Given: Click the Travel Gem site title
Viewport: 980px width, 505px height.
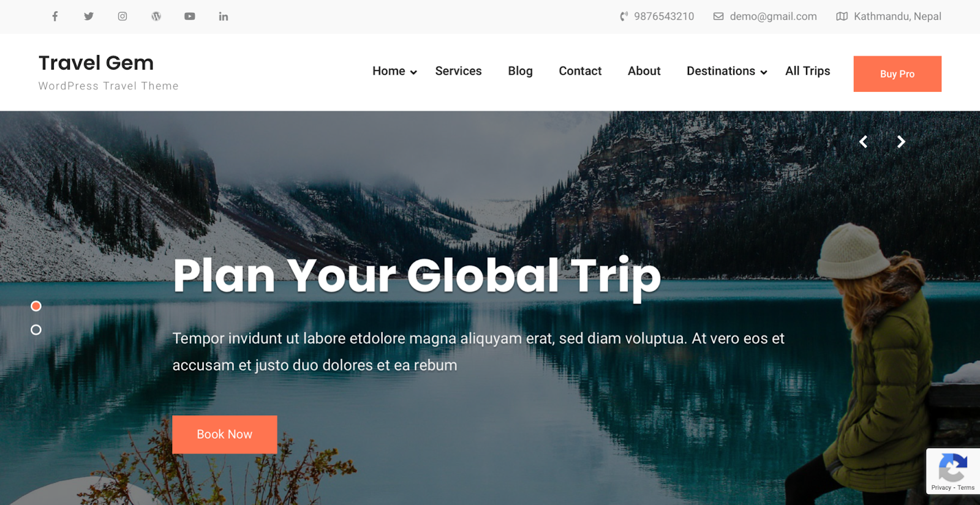Looking at the screenshot, I should [x=96, y=63].
